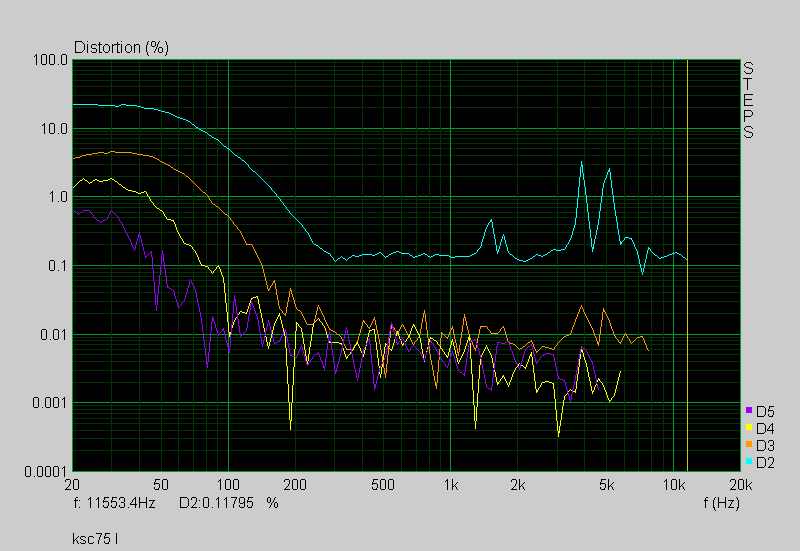This screenshot has width=800, height=551.
Task: Click the yellow D4 legend swatch
Action: point(748,427)
